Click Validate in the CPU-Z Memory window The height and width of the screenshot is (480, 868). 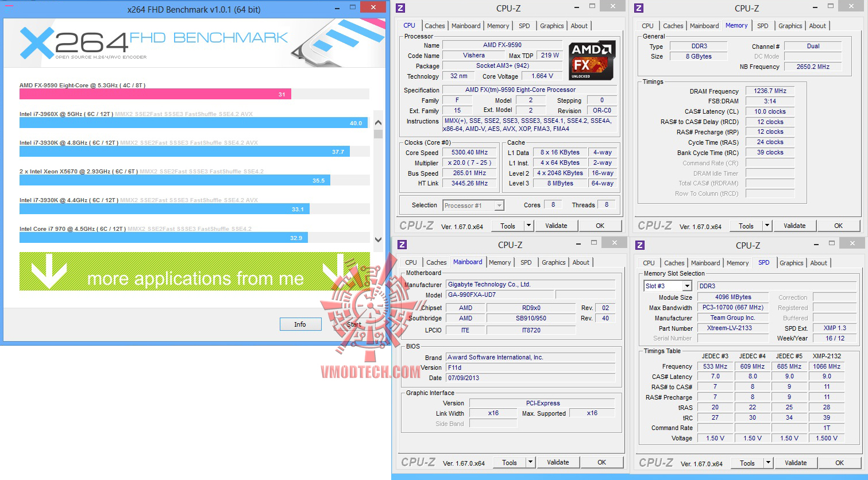(794, 226)
